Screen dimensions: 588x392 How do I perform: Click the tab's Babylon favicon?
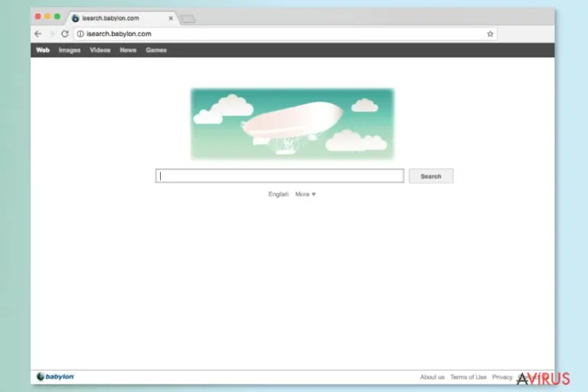coord(75,18)
